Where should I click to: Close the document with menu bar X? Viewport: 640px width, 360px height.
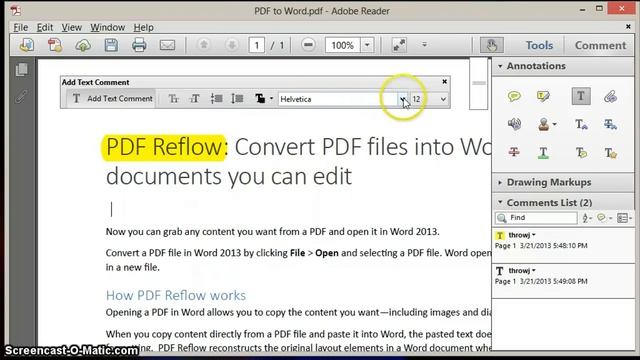[628, 27]
